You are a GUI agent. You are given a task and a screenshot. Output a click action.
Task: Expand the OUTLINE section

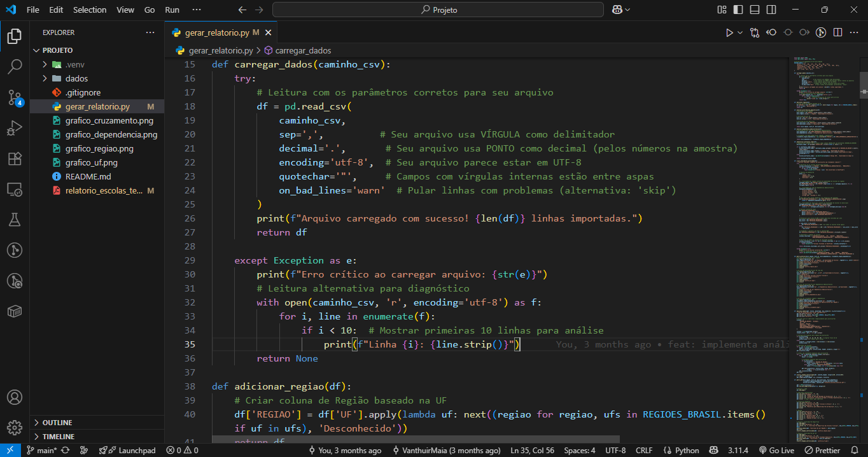[57, 423]
